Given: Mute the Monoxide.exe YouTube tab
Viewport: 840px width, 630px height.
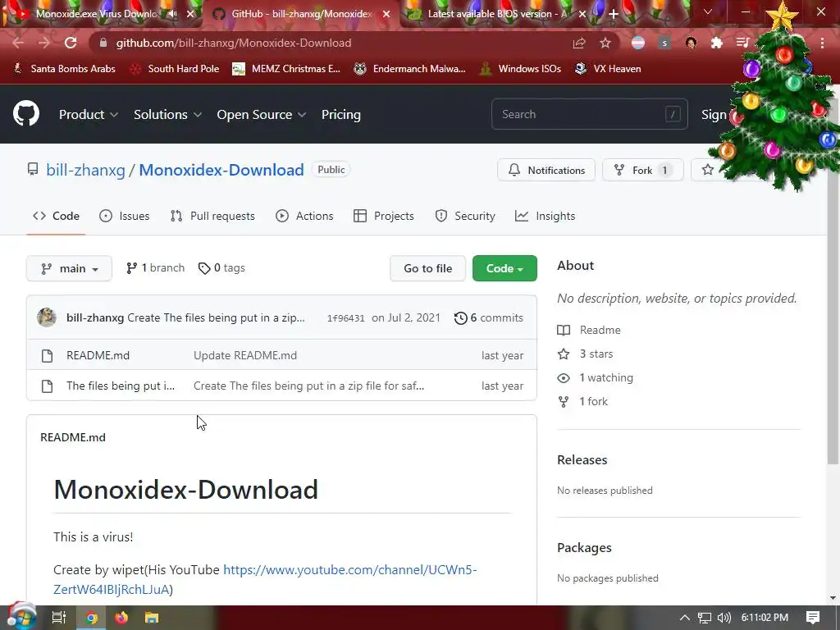Looking at the screenshot, I should click(172, 14).
